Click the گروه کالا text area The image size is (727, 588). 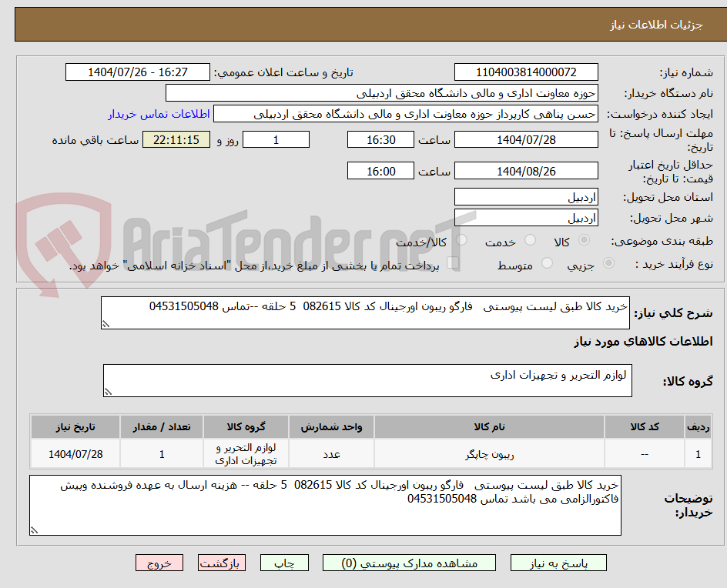[367, 380]
